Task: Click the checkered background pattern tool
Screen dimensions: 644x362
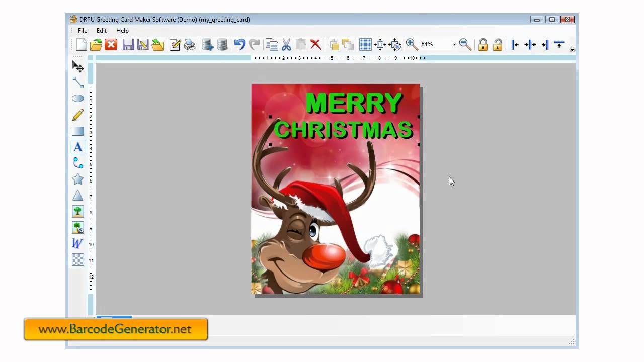Action: [x=78, y=259]
